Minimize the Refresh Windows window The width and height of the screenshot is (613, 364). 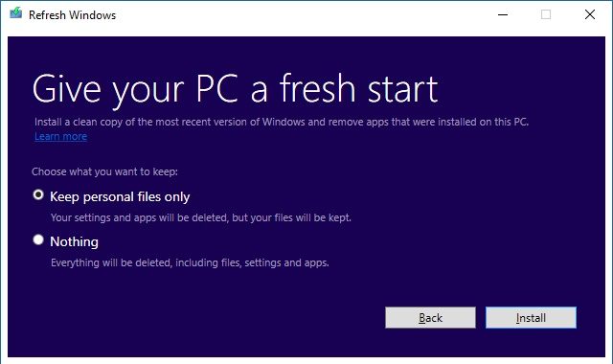[503, 15]
